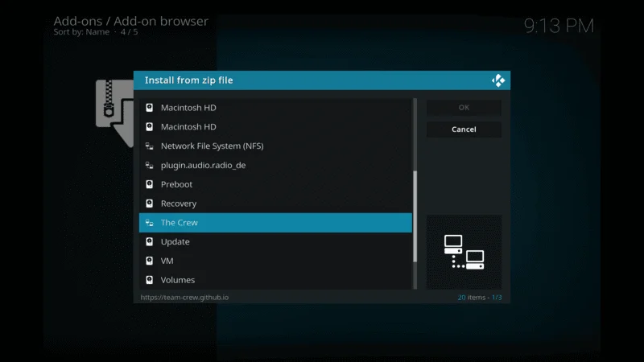Select the Update volume entry
Viewport: 644px width, 362px height.
pyautogui.click(x=275, y=242)
